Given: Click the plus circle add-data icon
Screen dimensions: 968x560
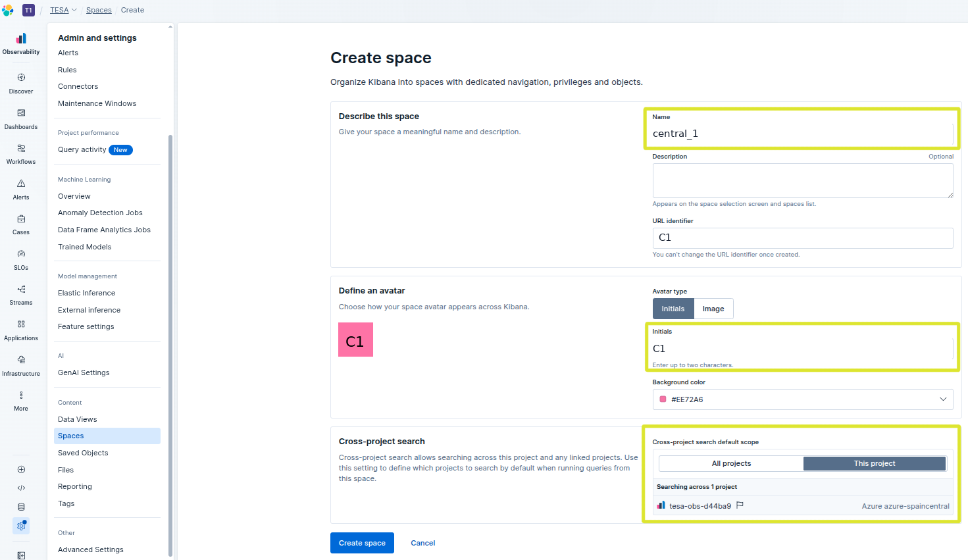Looking at the screenshot, I should point(21,469).
